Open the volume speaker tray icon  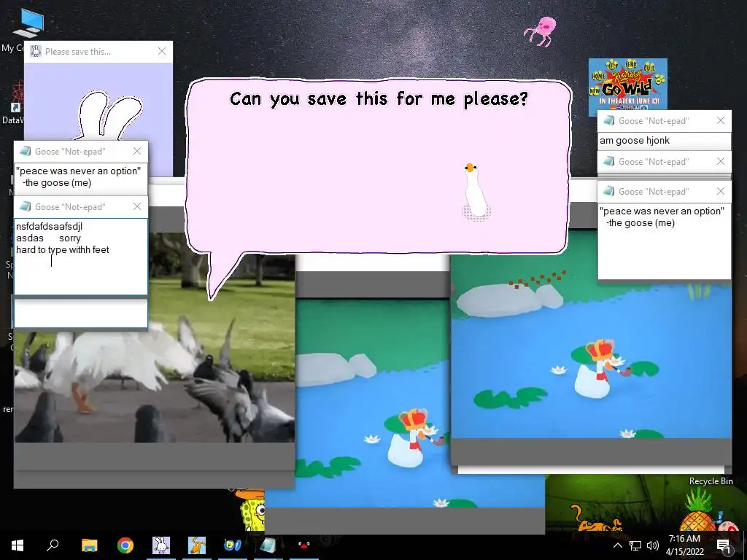(653, 545)
